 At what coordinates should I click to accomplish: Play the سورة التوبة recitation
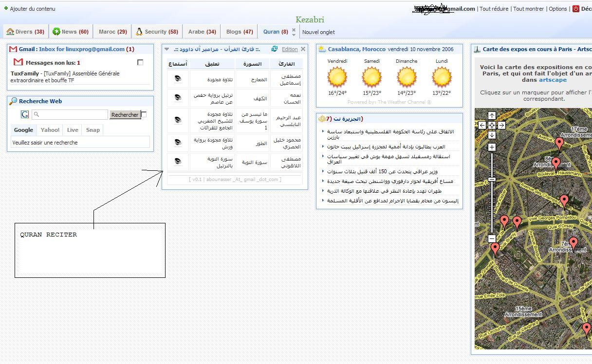point(178,162)
